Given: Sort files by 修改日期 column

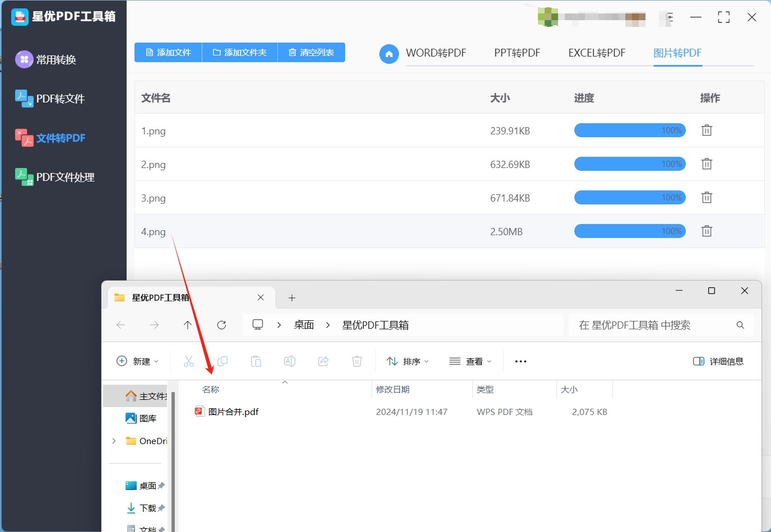Looking at the screenshot, I should coord(393,389).
